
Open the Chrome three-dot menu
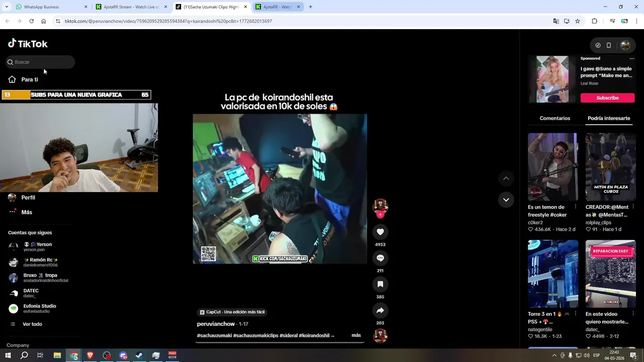pos(636,21)
